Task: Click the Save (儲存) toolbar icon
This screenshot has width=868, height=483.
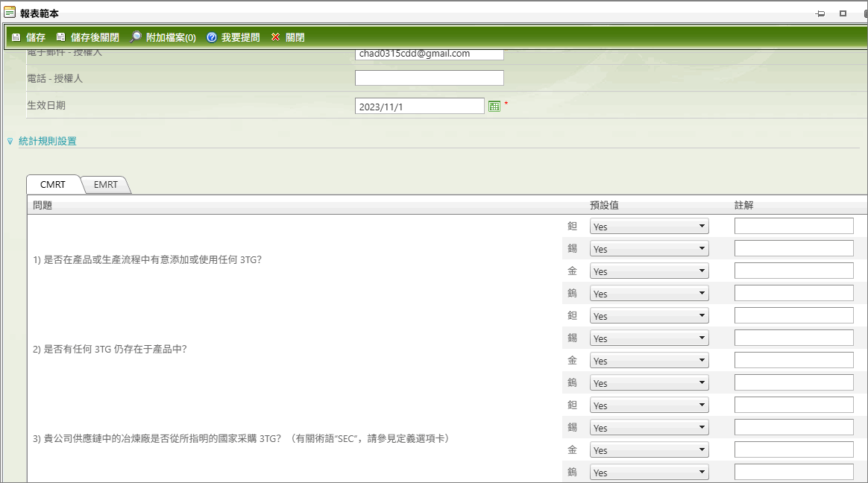Action: pos(16,37)
